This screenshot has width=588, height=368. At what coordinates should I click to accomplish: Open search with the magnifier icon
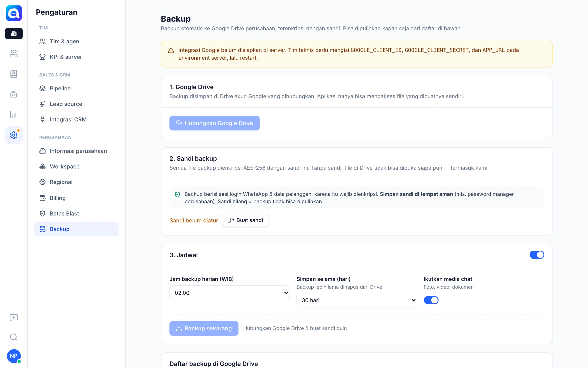pyautogui.click(x=14, y=337)
